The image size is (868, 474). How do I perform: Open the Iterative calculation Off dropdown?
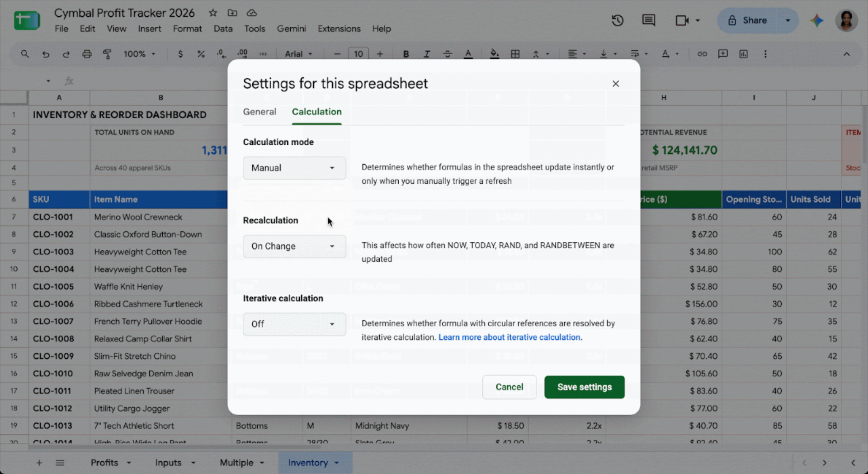pyautogui.click(x=294, y=324)
